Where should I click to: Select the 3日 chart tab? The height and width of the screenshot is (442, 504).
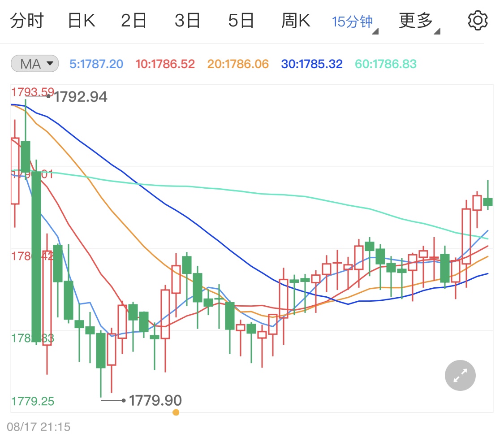coord(187,21)
